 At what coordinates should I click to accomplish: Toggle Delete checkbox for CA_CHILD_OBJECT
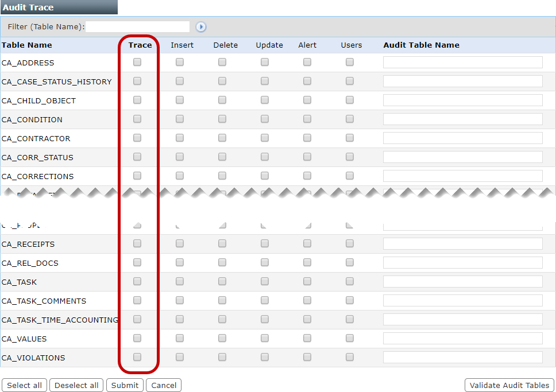coord(222,100)
